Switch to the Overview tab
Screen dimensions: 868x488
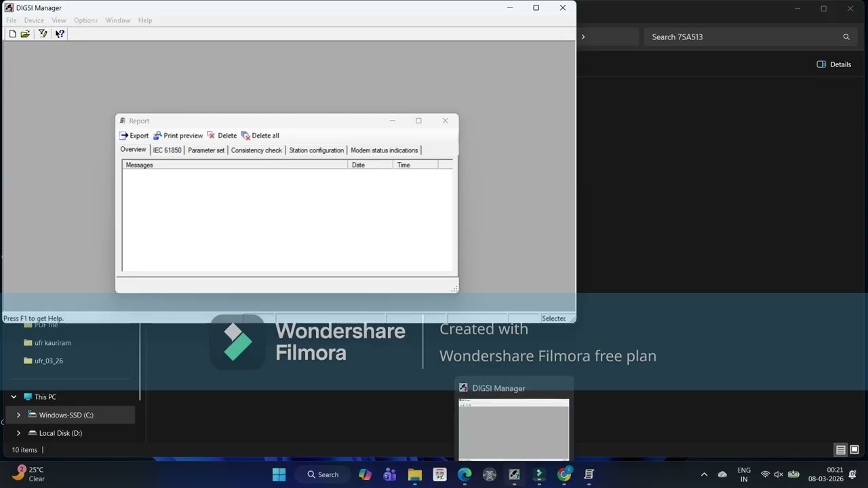(x=133, y=150)
